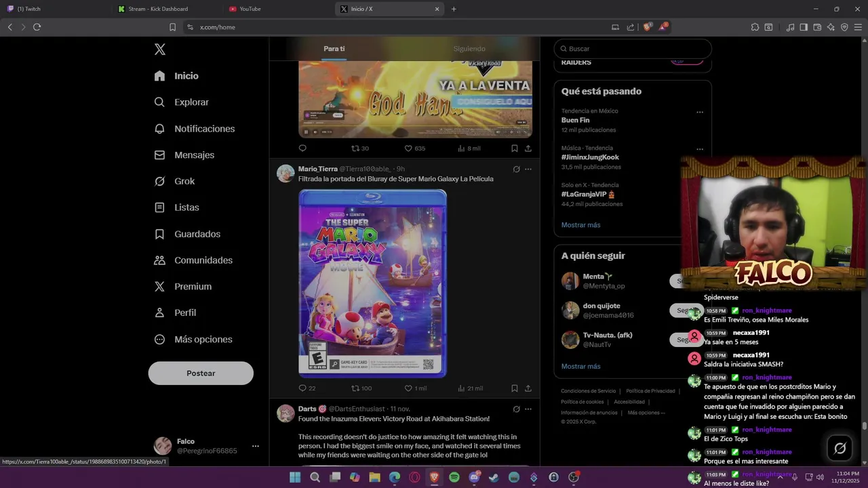Open the #LaGranjaVIP trend
868x488 pixels.
coord(588,195)
